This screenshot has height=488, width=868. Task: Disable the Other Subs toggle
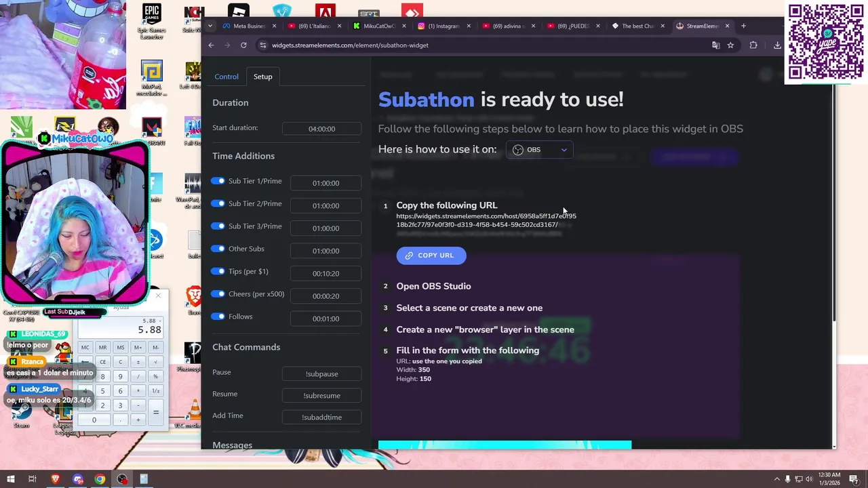tap(218, 249)
